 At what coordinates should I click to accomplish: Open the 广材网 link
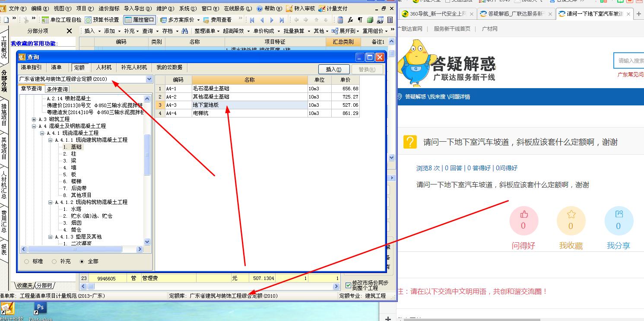coord(489,29)
